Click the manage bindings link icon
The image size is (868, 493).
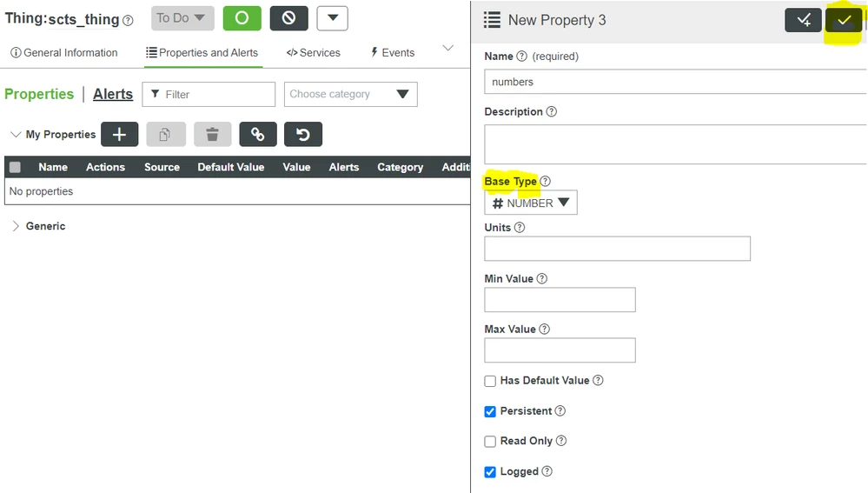tap(258, 135)
